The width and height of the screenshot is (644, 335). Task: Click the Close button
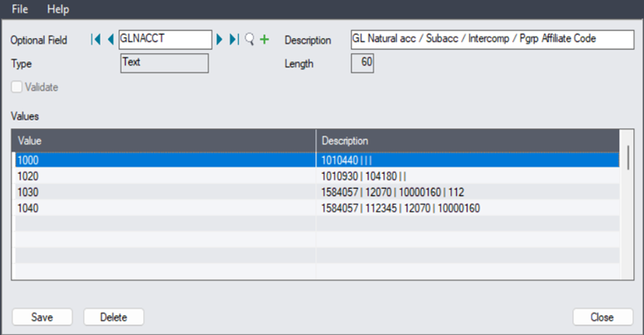(602, 317)
